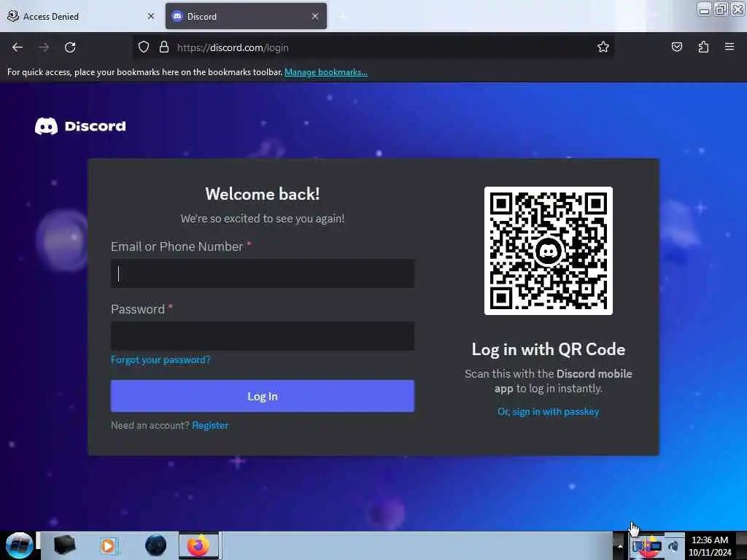The height and width of the screenshot is (560, 747).
Task: Click Or, sign in with passkey
Action: click(549, 411)
